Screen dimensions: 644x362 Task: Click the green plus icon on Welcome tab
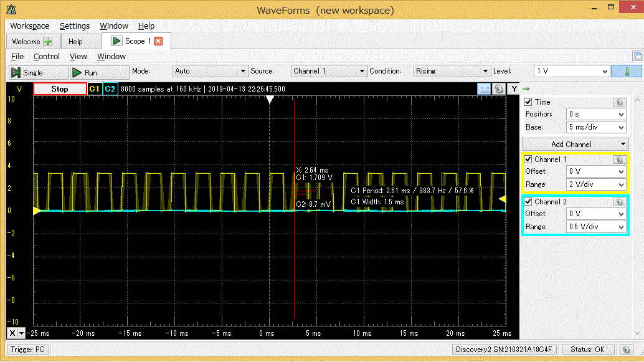[x=47, y=42]
